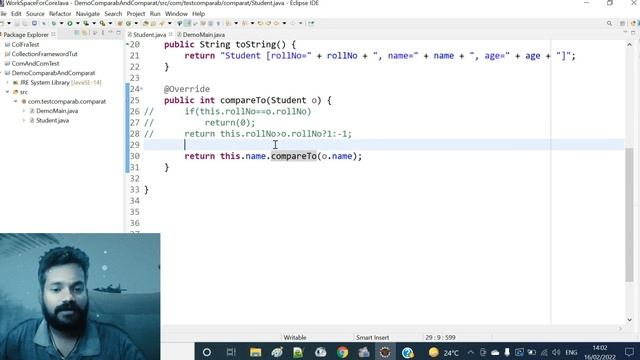
Task: Minimize the Package Explorer view
Action: pyautogui.click(x=111, y=33)
